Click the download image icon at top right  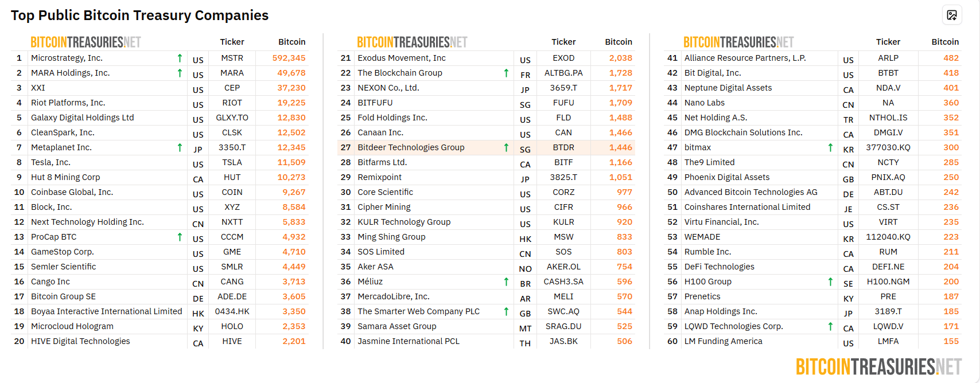coord(952,15)
